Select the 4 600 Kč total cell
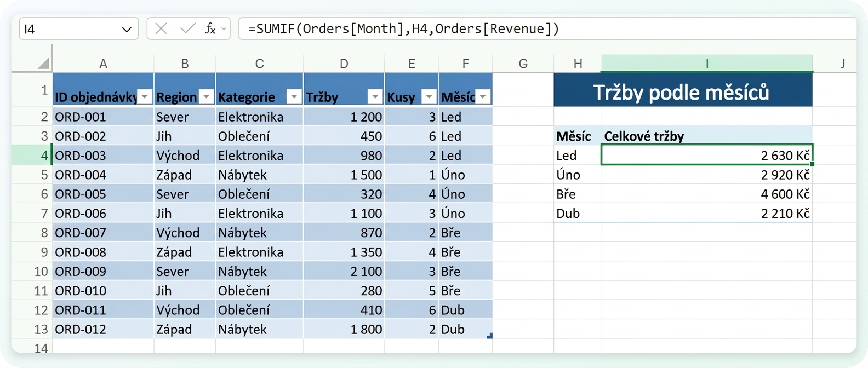 point(707,194)
